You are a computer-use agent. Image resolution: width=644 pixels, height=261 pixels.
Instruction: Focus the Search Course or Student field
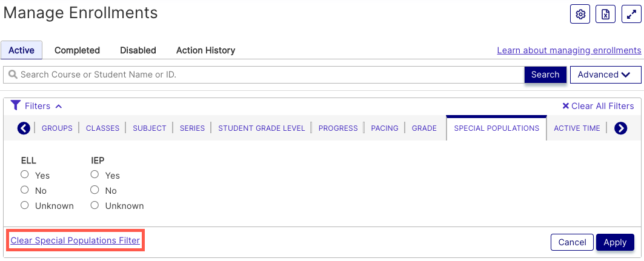click(264, 74)
